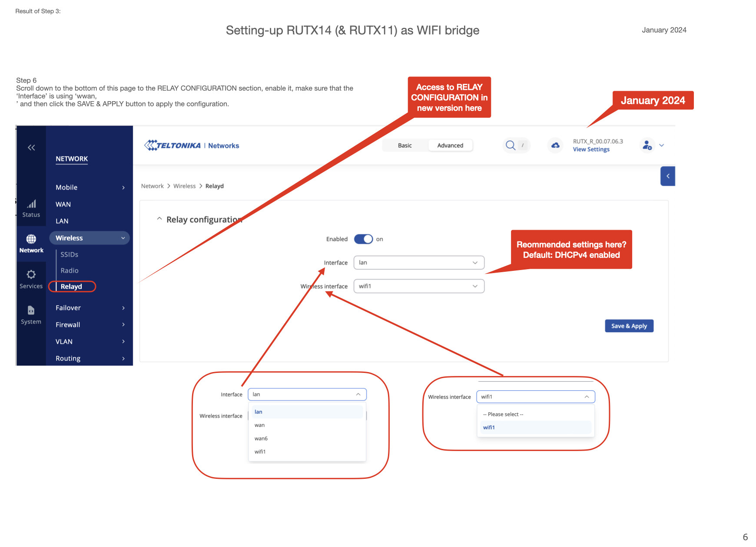Select the wan6 option in Interface list

click(307, 439)
